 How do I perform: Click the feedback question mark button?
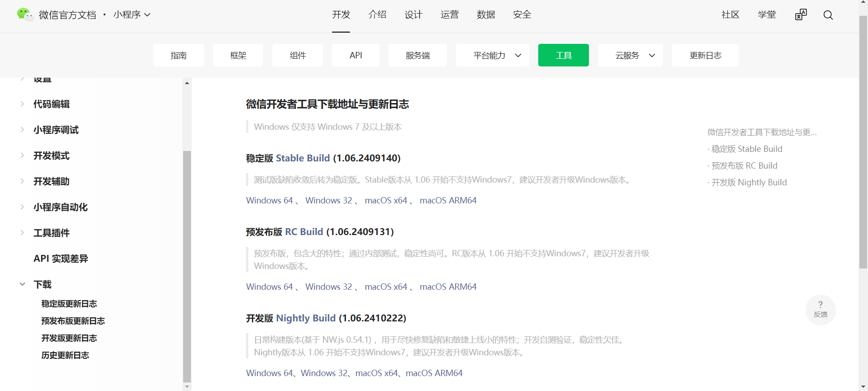821,310
